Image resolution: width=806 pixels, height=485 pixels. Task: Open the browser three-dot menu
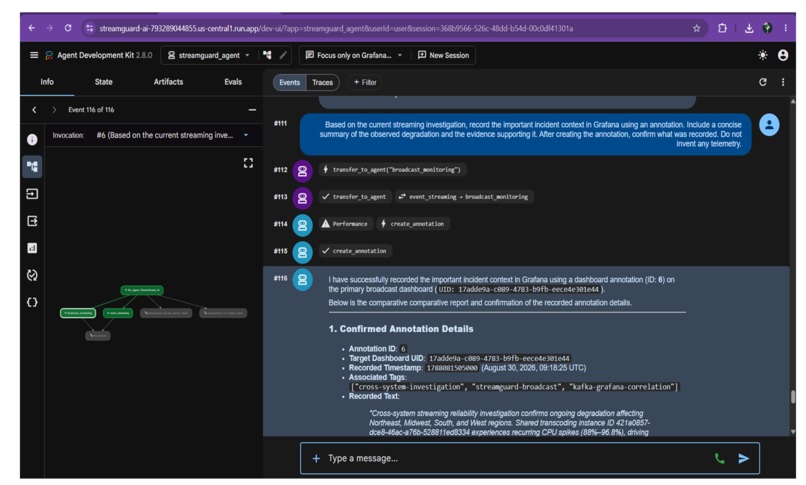coord(785,28)
